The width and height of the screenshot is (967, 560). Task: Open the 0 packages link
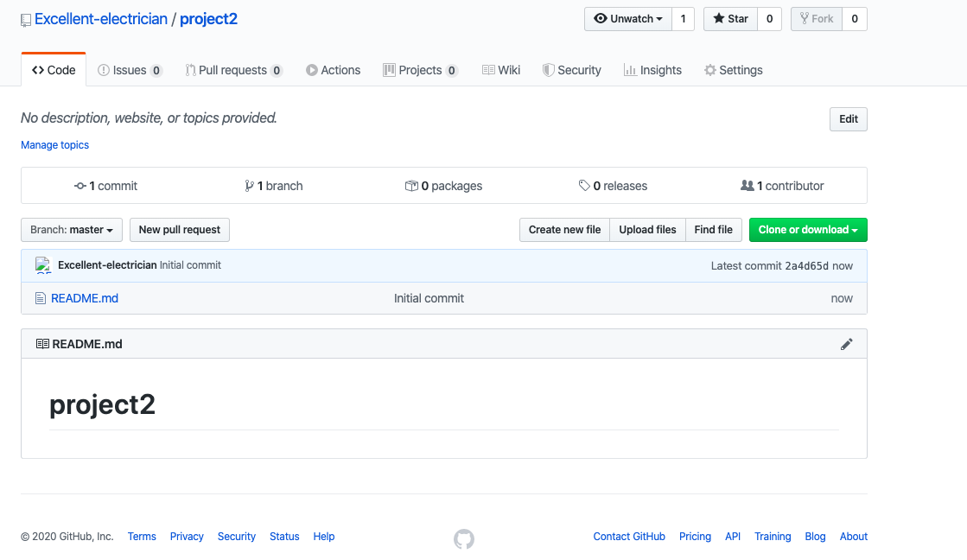click(443, 186)
